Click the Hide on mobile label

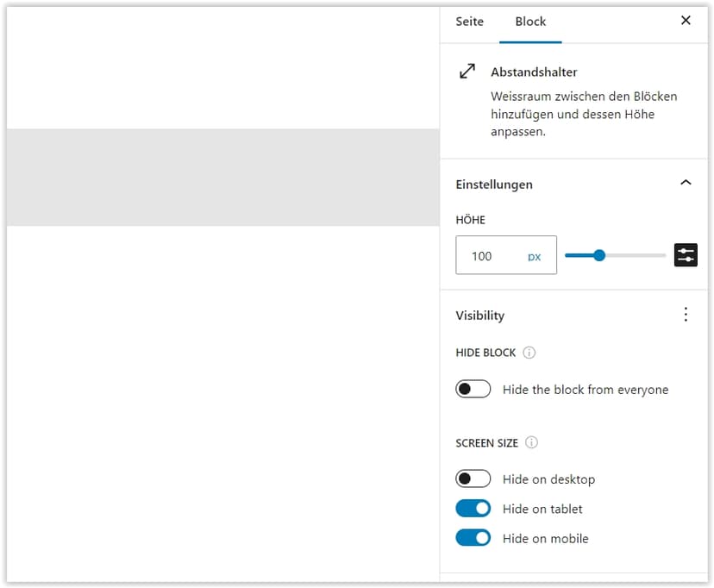tap(546, 538)
